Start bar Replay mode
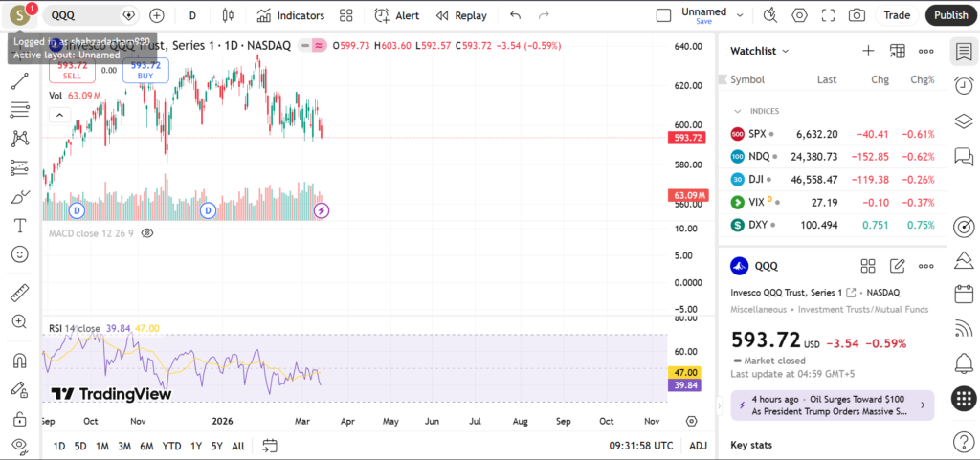Viewport: 980px width, 460px height. pyautogui.click(x=461, y=15)
